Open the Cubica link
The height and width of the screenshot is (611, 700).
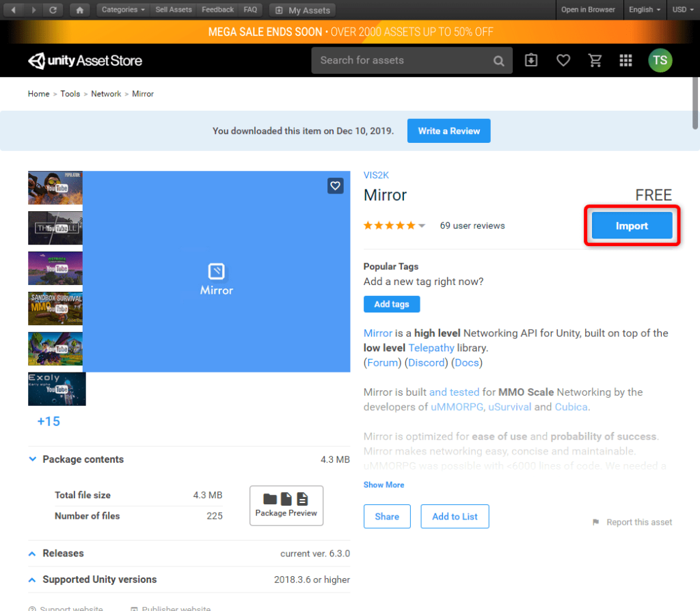pyautogui.click(x=571, y=407)
